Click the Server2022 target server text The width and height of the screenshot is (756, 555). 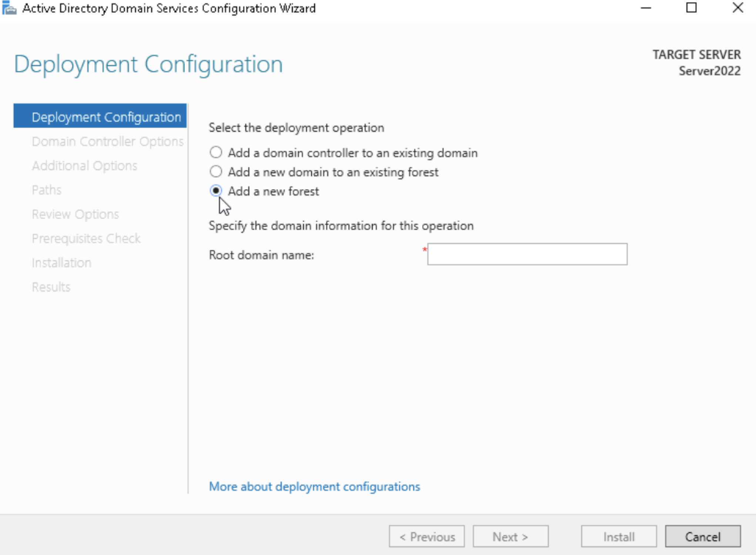[x=709, y=71]
